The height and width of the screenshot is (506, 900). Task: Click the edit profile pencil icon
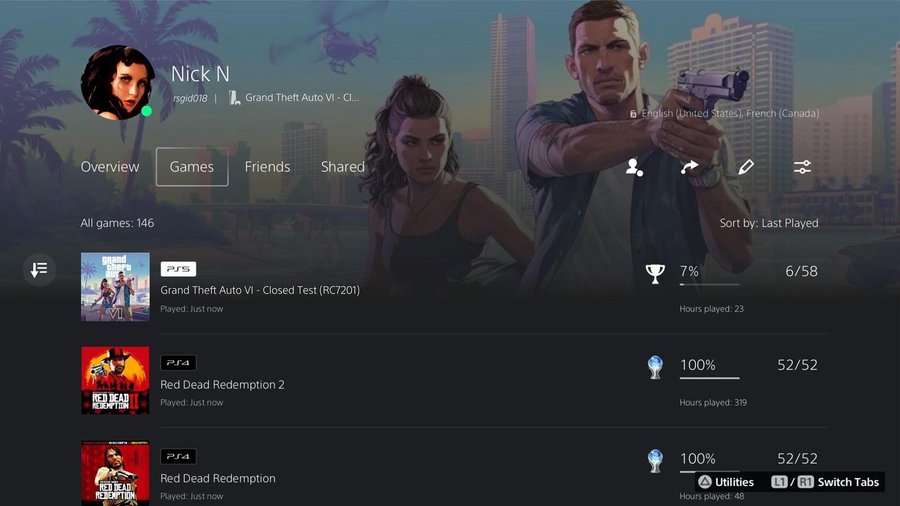point(746,167)
